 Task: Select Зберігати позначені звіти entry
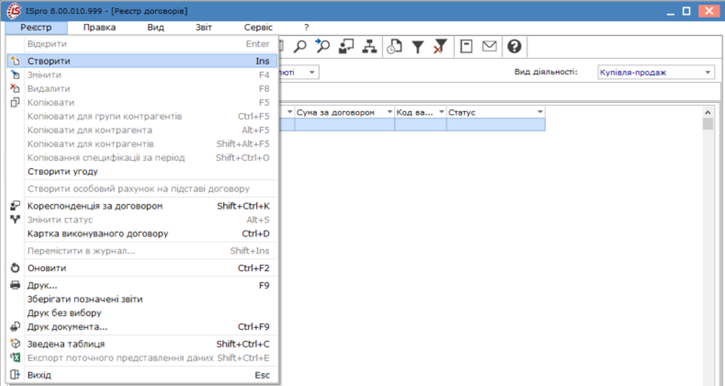(142, 299)
